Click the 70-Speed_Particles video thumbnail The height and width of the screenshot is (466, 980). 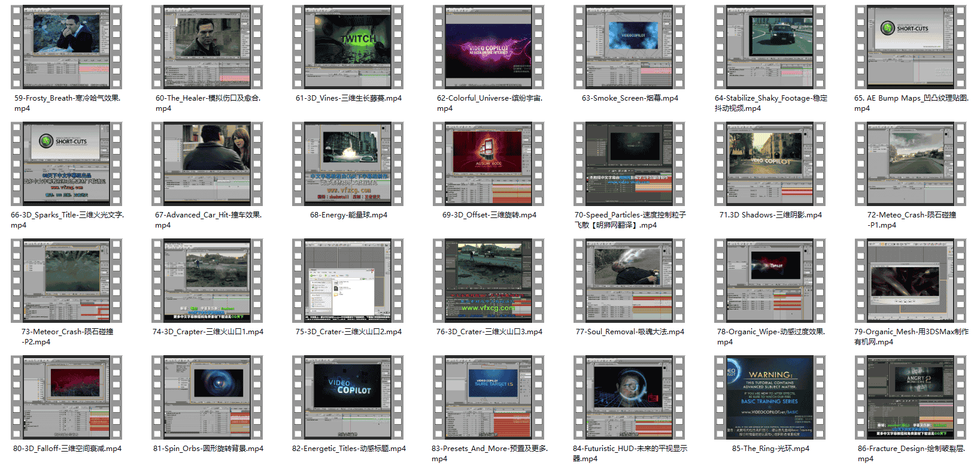[629, 164]
